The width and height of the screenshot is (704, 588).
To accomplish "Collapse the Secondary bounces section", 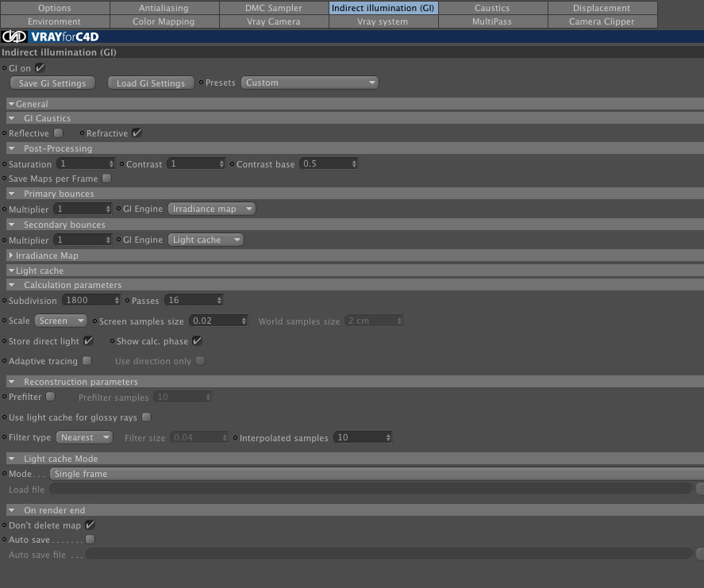I will coord(12,225).
